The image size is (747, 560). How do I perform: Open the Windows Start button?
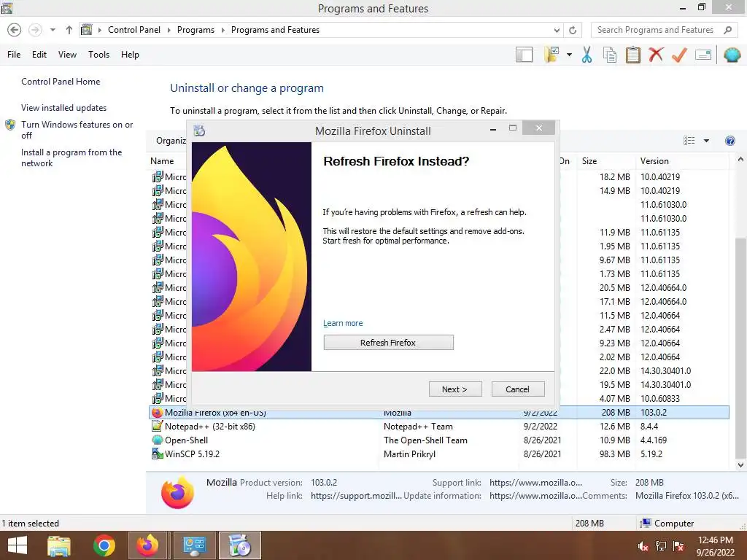tap(18, 545)
